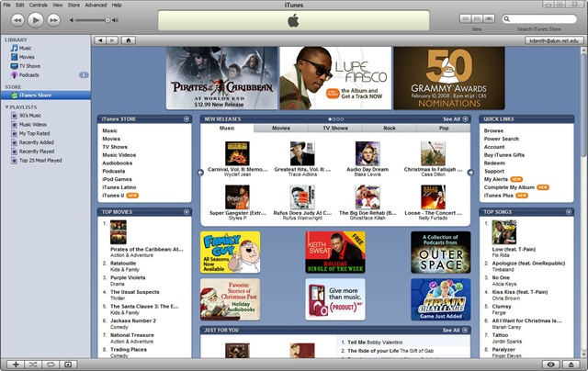The image size is (588, 371).
Task: Open the Controls menu
Action: pyautogui.click(x=39, y=5)
